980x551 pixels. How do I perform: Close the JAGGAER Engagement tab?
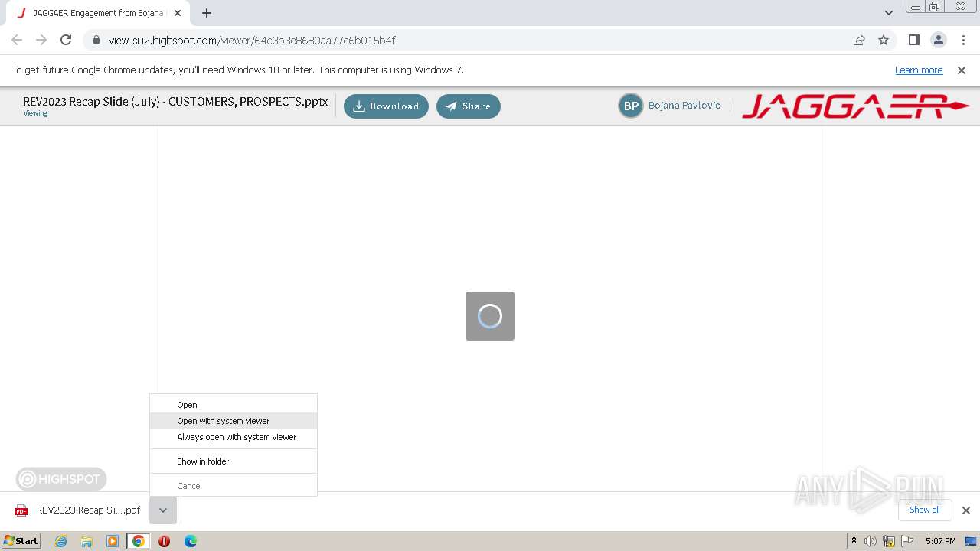coord(178,13)
